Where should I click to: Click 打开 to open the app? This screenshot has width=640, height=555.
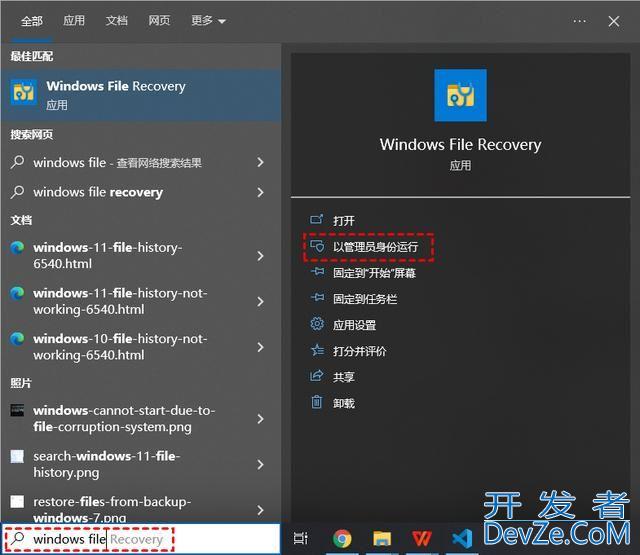[344, 221]
